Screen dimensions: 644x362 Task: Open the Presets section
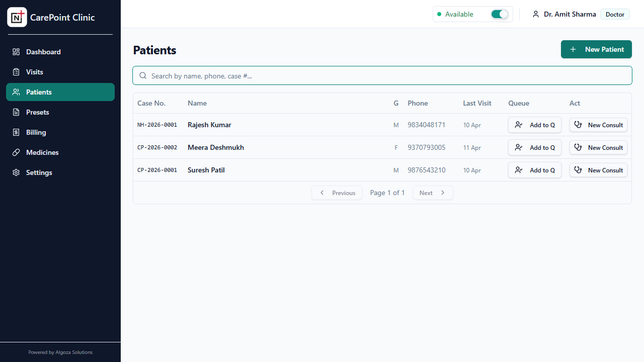(x=38, y=112)
